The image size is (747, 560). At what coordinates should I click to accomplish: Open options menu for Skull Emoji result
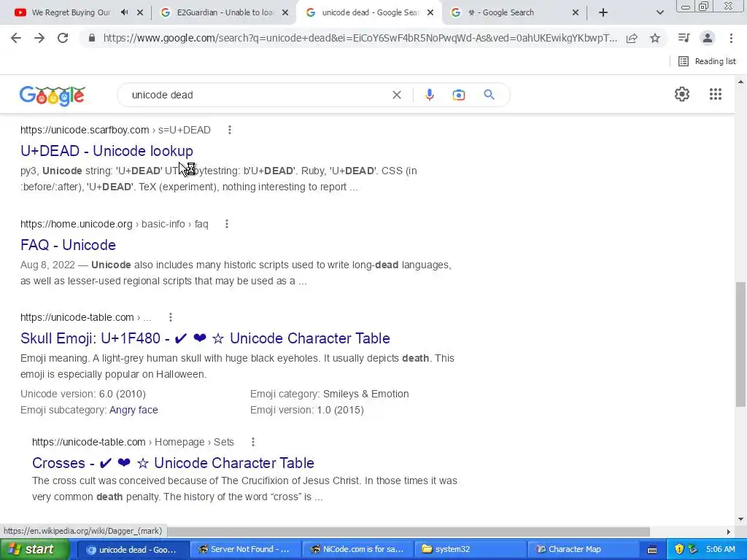171,317
